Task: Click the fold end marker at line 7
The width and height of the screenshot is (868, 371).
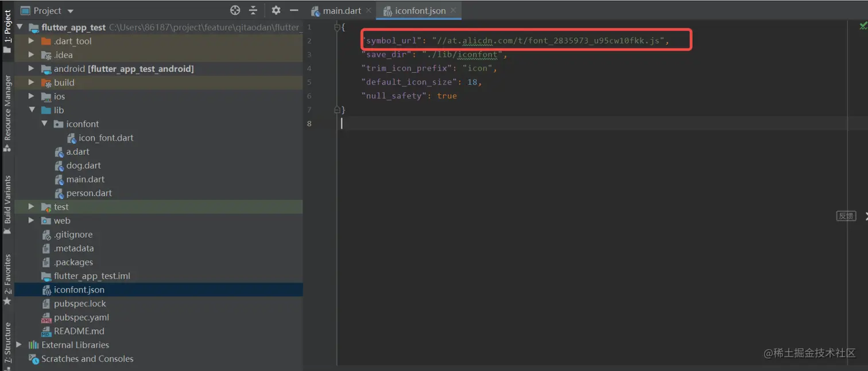Action: [338, 109]
